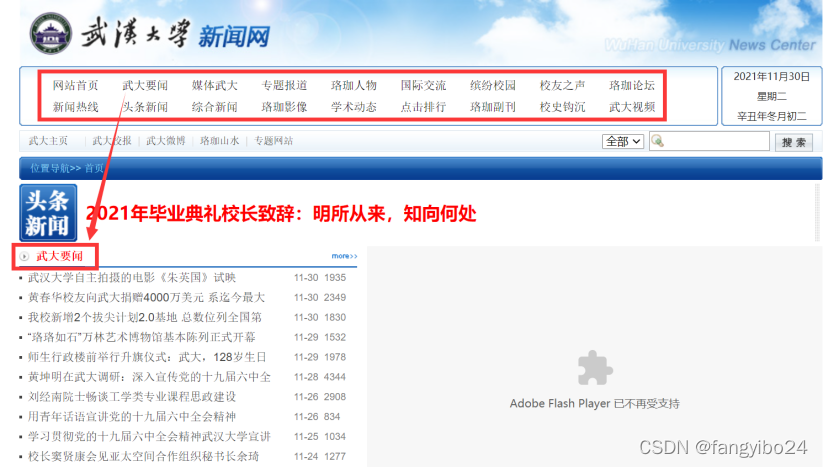823x467 pixels.
Task: Open 头条新闻 in the navigation menu
Action: pyautogui.click(x=145, y=107)
